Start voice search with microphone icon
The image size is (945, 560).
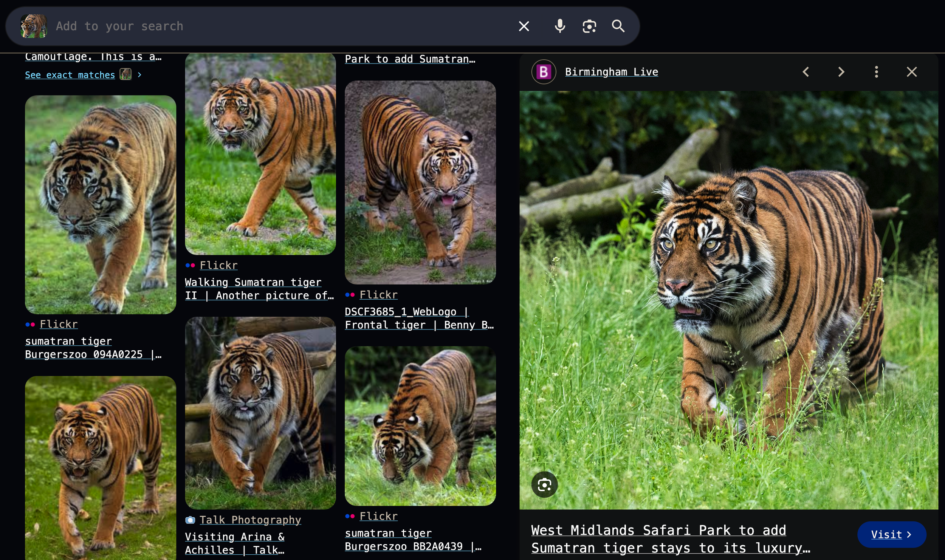(560, 26)
